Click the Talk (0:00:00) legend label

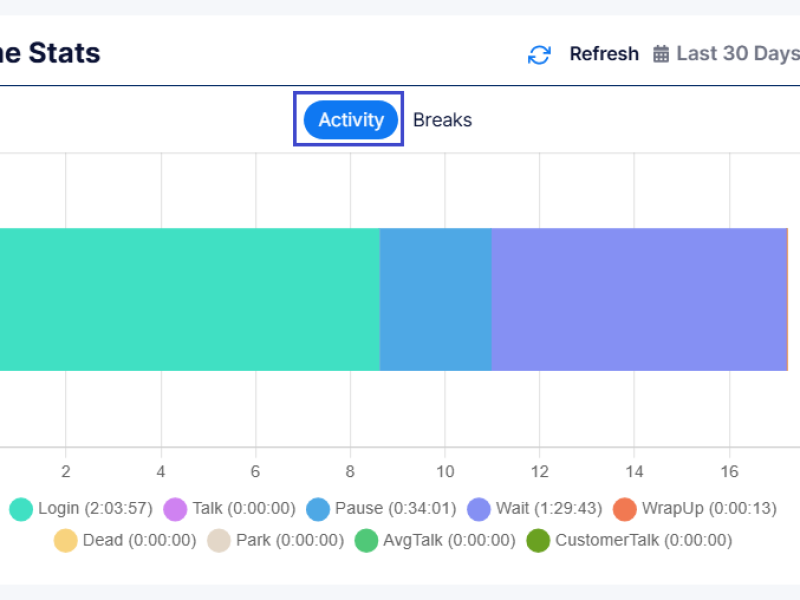coord(244,509)
